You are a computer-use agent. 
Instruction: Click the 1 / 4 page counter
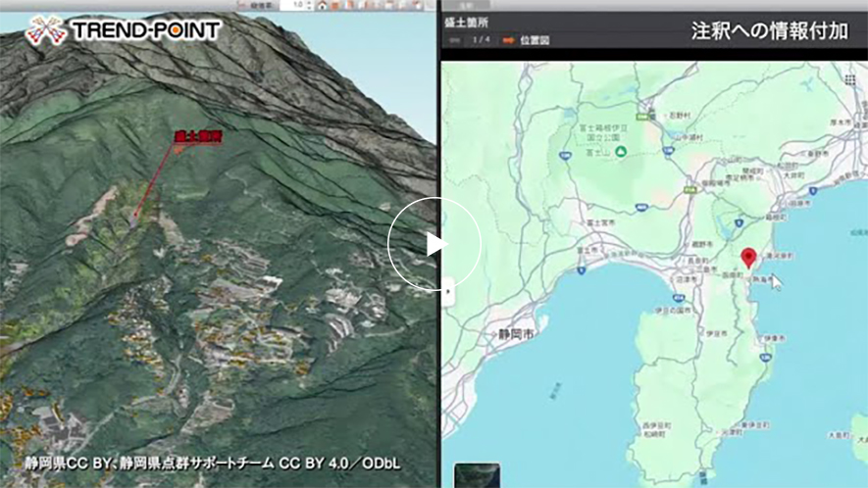[481, 40]
